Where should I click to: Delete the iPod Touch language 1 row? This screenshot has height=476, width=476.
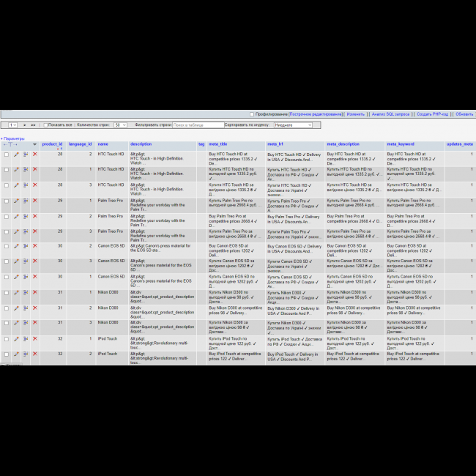[x=34, y=338]
